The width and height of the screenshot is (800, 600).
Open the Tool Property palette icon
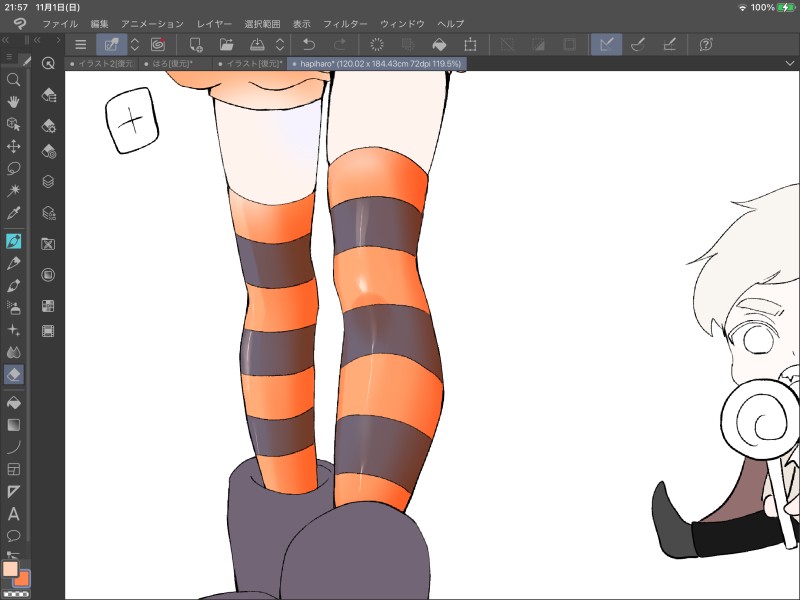48,126
